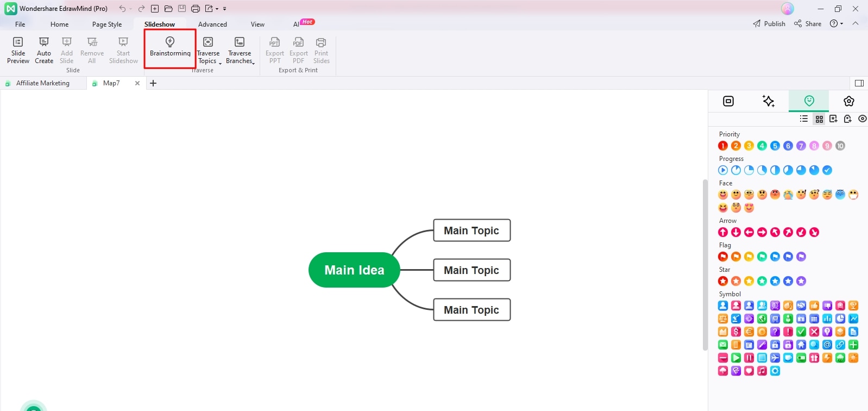Open a file using the folder icon
The height and width of the screenshot is (411, 868).
[x=168, y=9]
